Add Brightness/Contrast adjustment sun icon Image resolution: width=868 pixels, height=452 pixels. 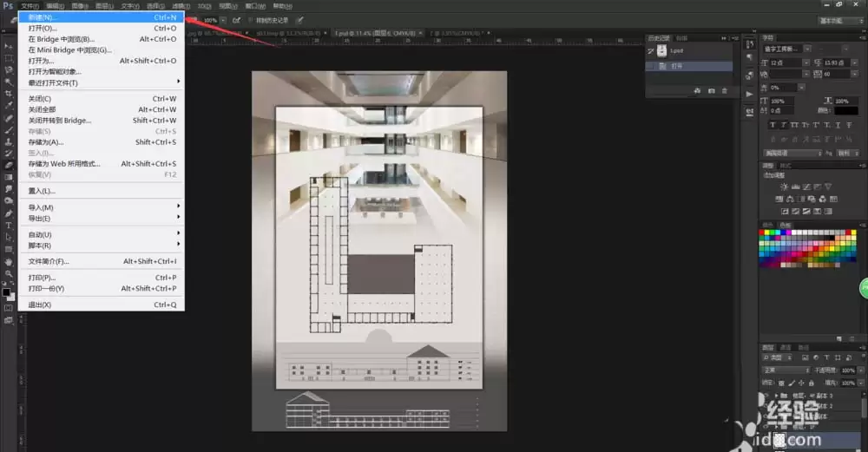coord(784,187)
